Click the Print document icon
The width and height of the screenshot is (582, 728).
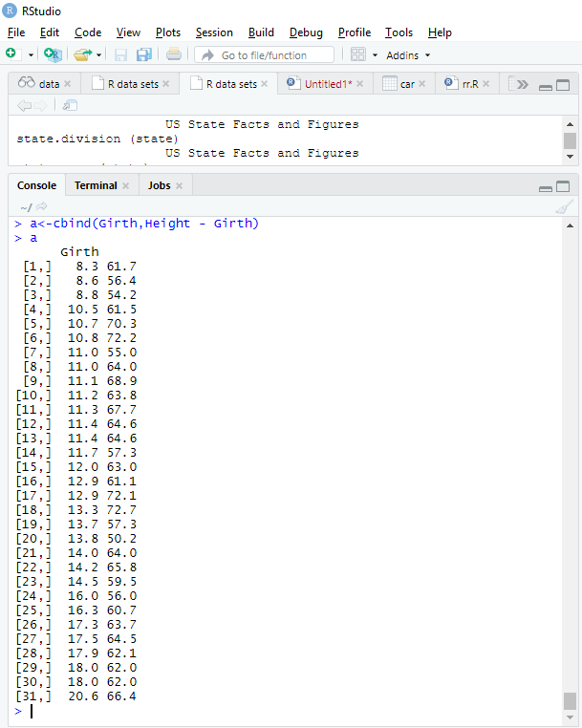(174, 54)
